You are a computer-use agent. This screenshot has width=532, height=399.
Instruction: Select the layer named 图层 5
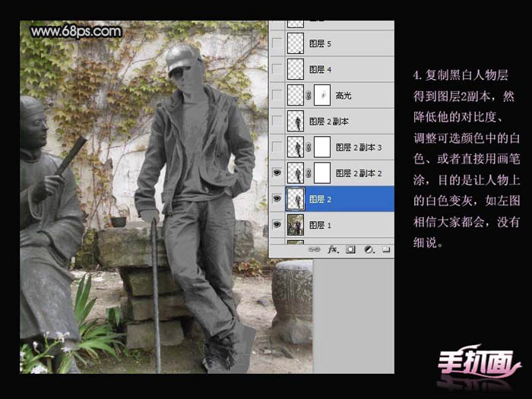pyautogui.click(x=320, y=43)
